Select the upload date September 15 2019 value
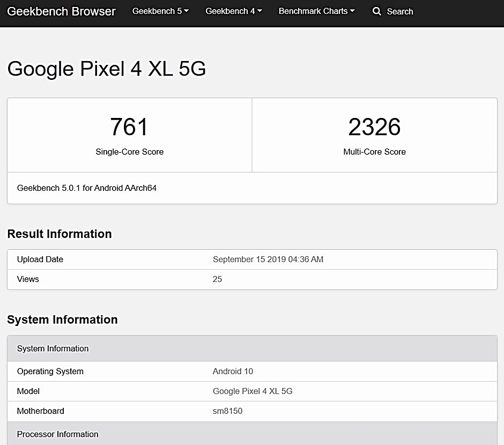 268,259
